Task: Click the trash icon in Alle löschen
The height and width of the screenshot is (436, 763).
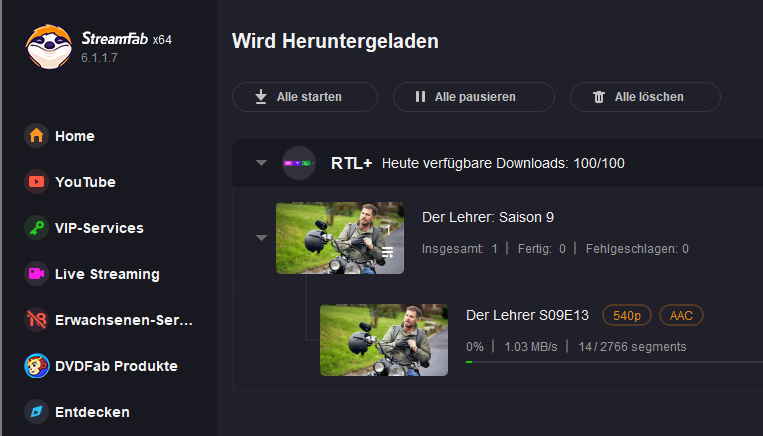Action: (599, 97)
